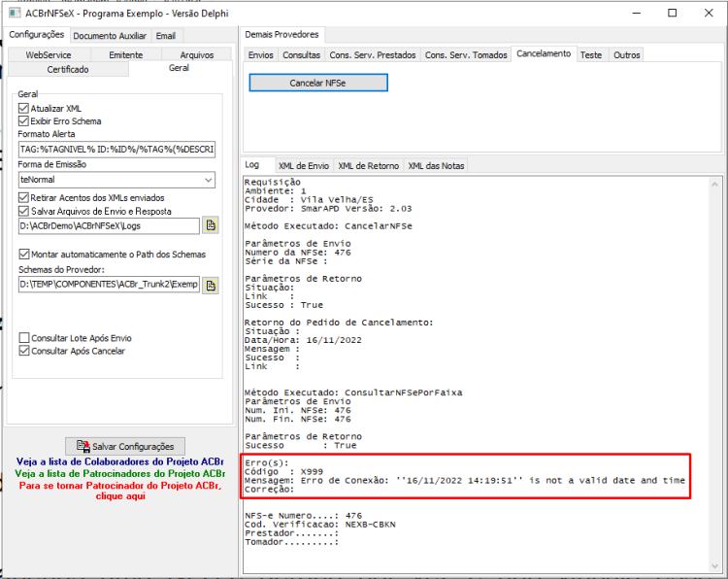The height and width of the screenshot is (579, 728).
Task: Click the log scrollbar up arrow
Action: (x=715, y=185)
